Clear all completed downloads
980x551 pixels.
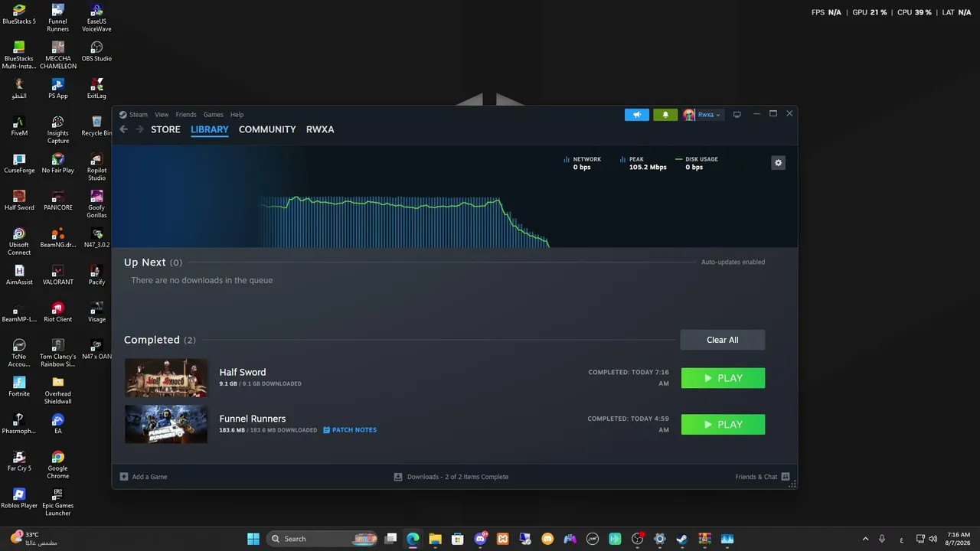pyautogui.click(x=723, y=340)
